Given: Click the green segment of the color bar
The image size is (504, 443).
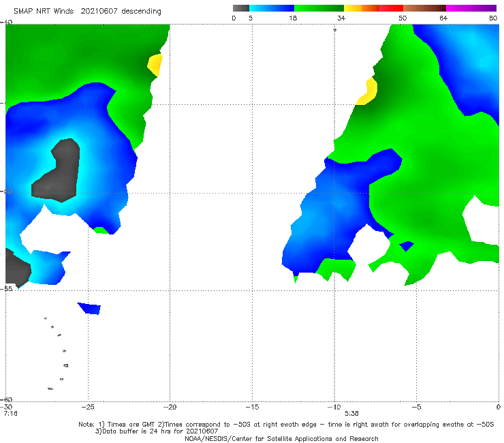Looking at the screenshot, I should pos(319,8).
